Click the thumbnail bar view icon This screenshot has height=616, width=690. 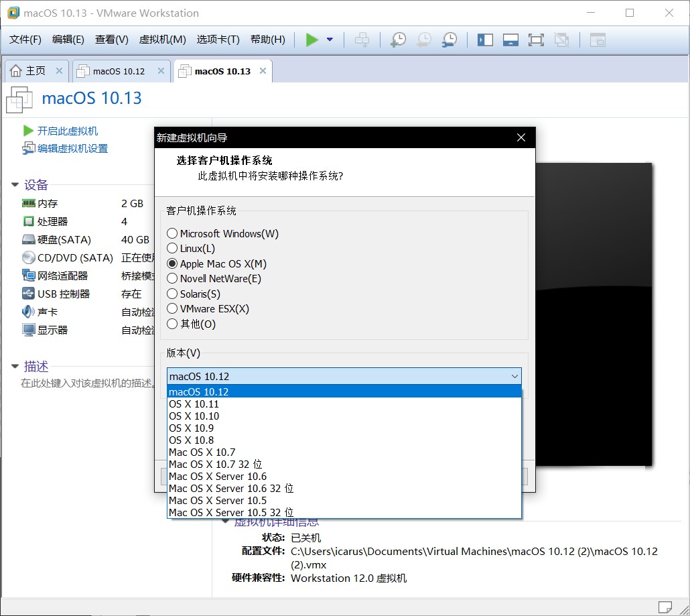click(x=510, y=40)
